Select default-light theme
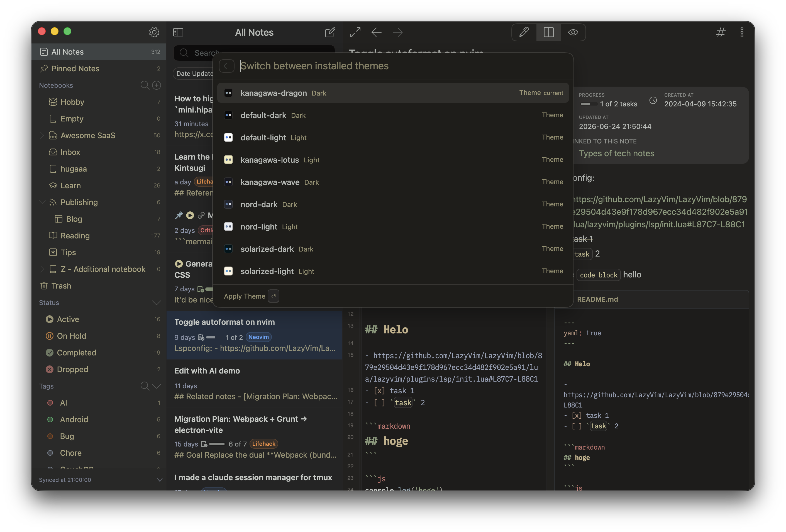 (393, 137)
